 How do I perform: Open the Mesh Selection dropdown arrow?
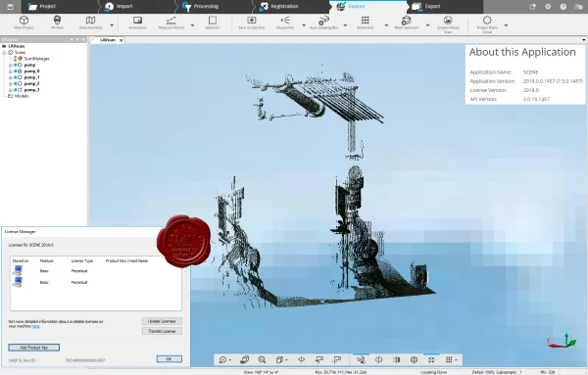coord(427,25)
